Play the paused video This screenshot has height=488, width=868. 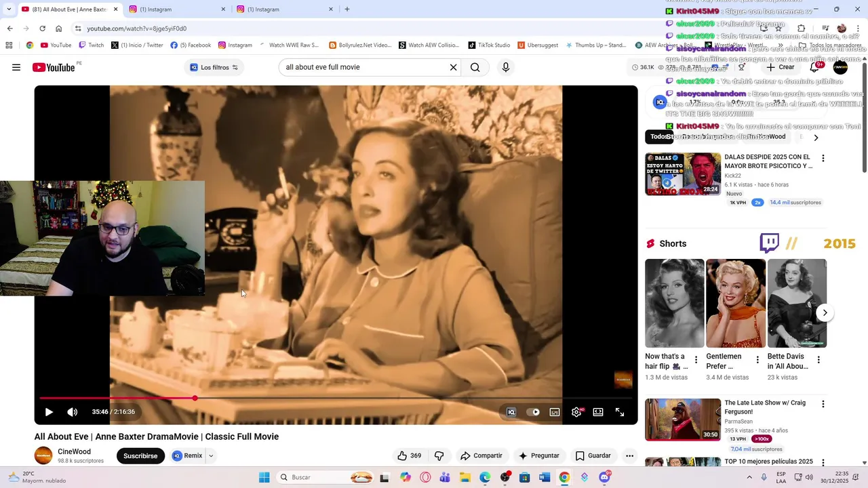coord(49,411)
